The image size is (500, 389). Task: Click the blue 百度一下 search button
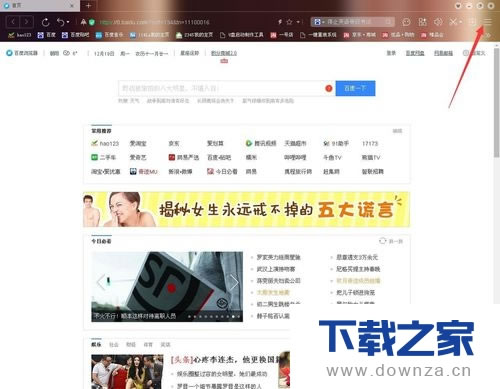tap(355, 88)
